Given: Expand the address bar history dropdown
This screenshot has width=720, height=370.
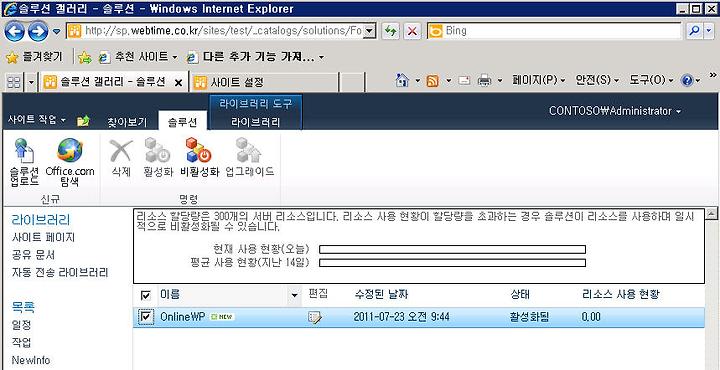Looking at the screenshot, I should (x=370, y=31).
